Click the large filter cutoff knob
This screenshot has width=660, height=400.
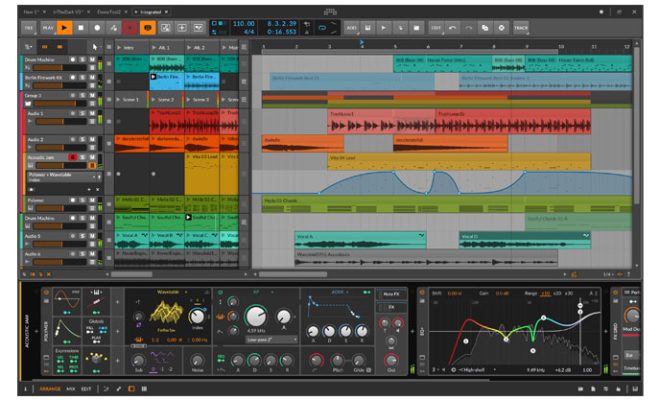pos(255,316)
